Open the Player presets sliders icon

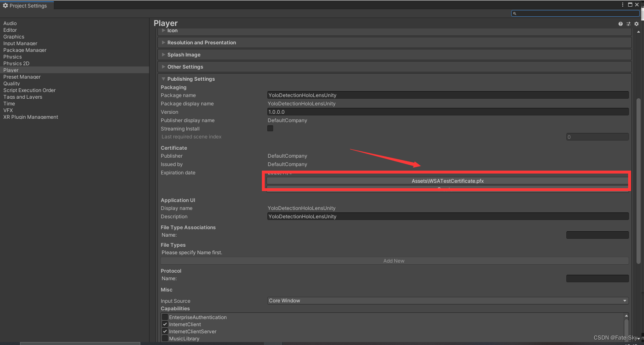(629, 24)
